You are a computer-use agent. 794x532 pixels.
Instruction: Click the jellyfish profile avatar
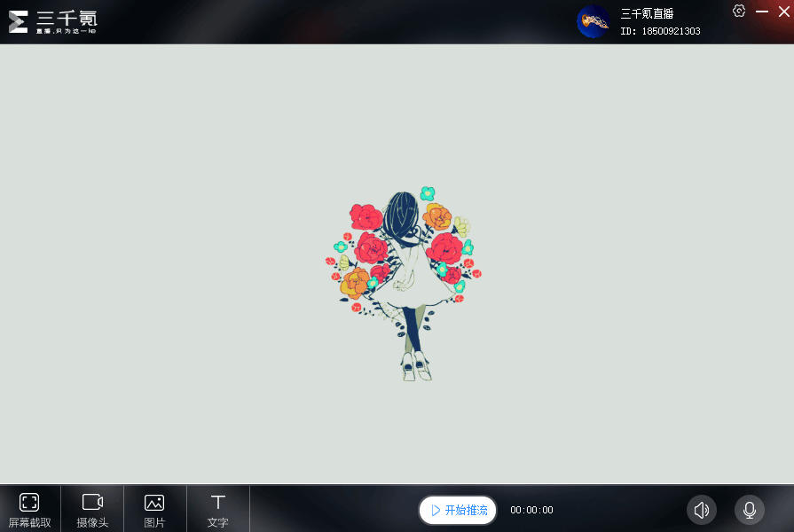click(x=593, y=22)
